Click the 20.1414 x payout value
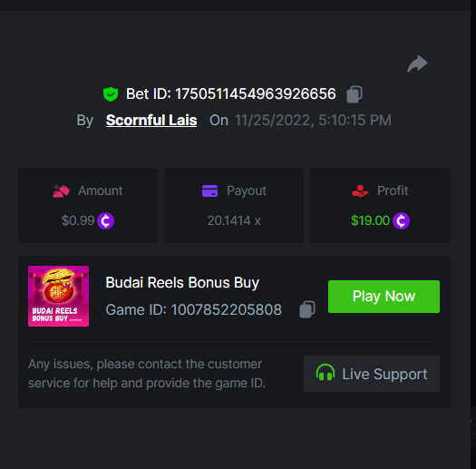The image size is (476, 469). click(234, 220)
